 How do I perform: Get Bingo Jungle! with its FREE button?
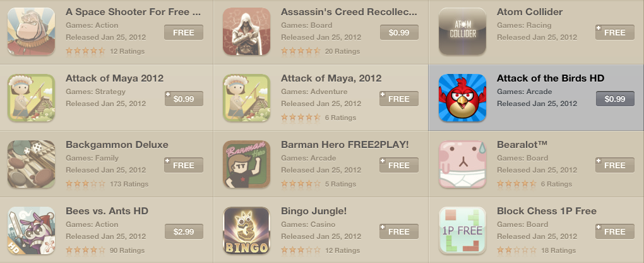tap(399, 232)
